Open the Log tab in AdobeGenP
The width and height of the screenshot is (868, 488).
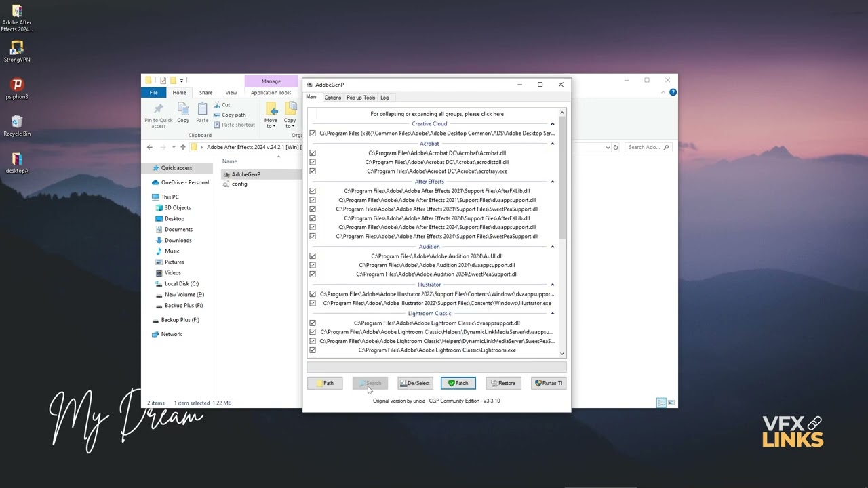384,98
